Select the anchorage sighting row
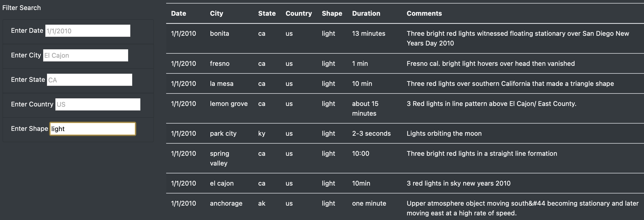The height and width of the screenshot is (220, 644). click(x=326, y=208)
